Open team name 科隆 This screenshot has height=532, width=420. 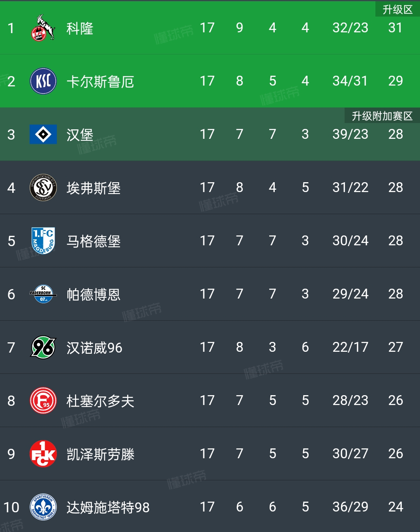80,28
